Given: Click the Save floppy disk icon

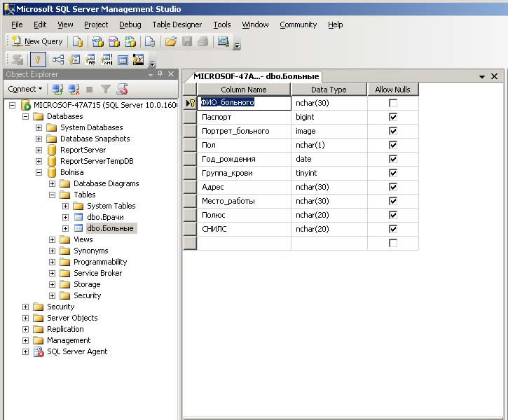Looking at the screenshot, I should point(187,42).
